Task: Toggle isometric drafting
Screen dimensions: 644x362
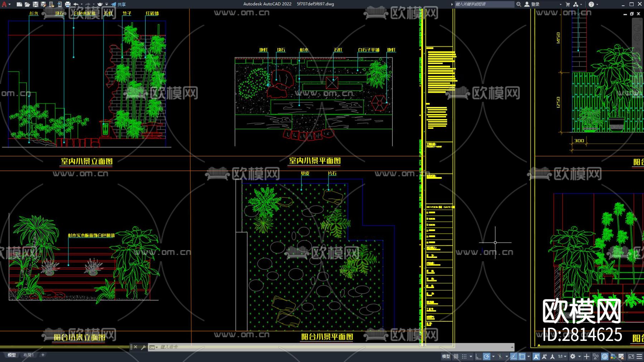Action: pyautogui.click(x=500, y=356)
